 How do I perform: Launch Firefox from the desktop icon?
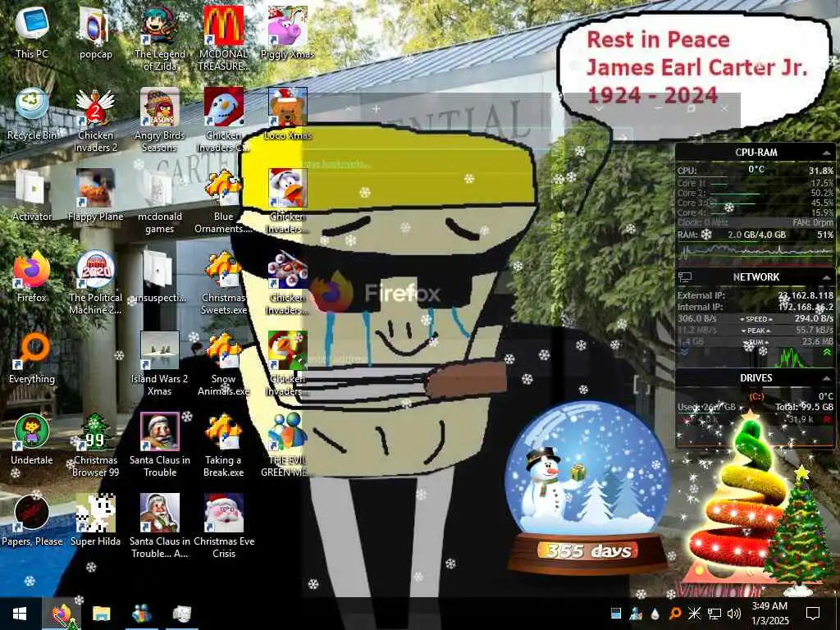tap(32, 276)
